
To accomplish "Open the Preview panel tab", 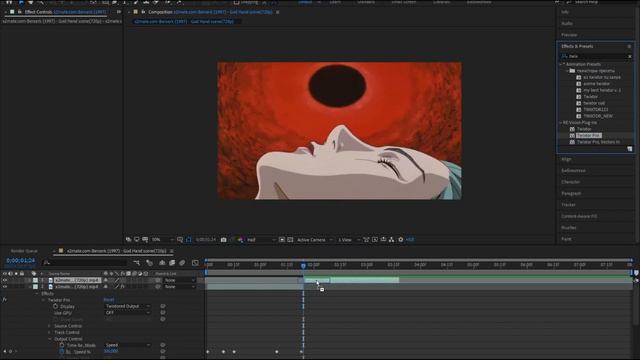I will (x=569, y=35).
